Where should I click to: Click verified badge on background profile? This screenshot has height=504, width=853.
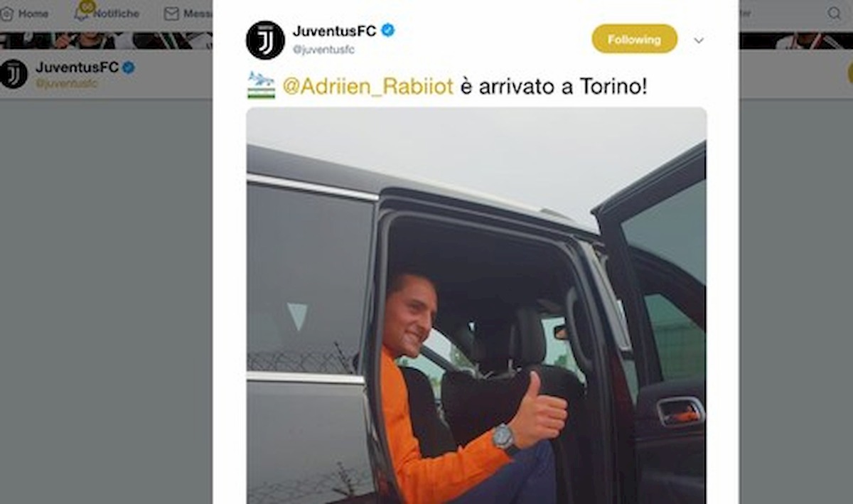(129, 68)
